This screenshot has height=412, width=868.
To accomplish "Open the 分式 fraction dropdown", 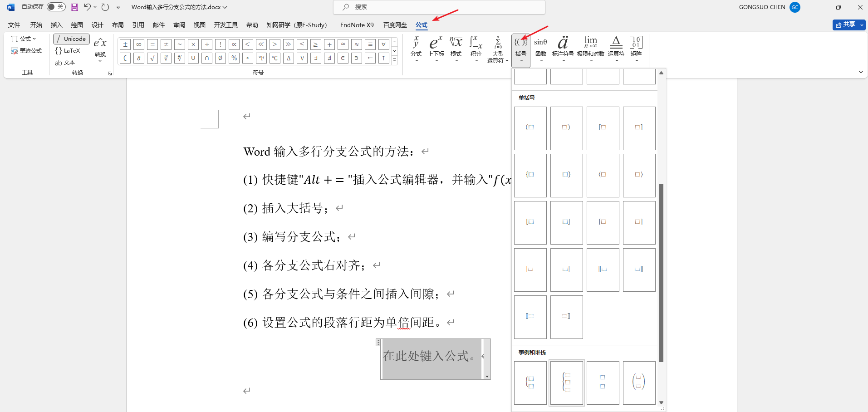I will [x=416, y=49].
